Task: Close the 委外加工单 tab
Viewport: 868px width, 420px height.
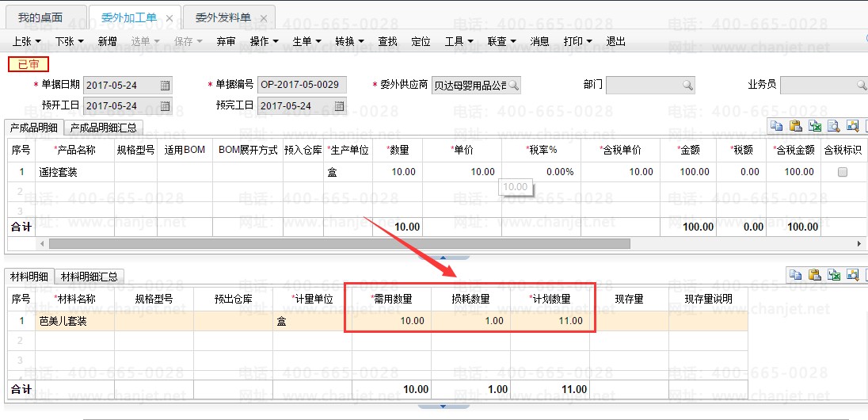Action: [x=169, y=18]
